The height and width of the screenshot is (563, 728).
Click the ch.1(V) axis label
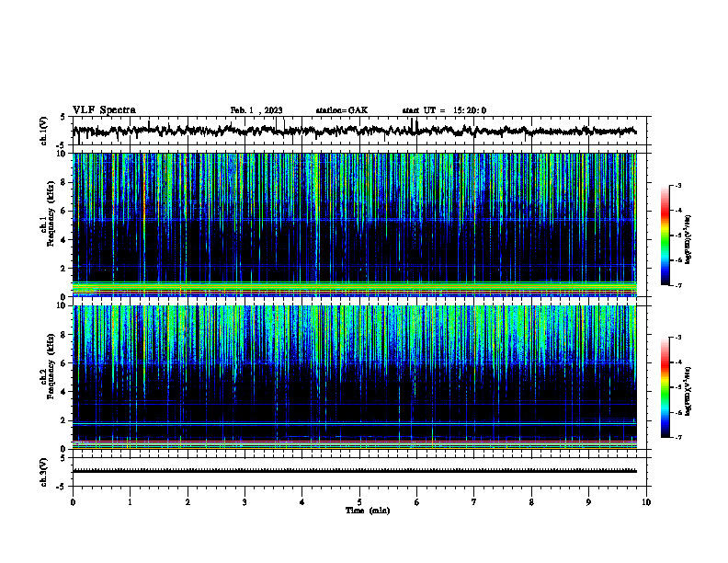coord(43,131)
